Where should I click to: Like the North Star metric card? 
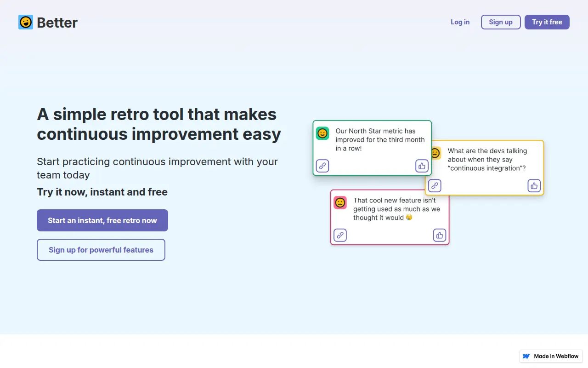(x=422, y=166)
